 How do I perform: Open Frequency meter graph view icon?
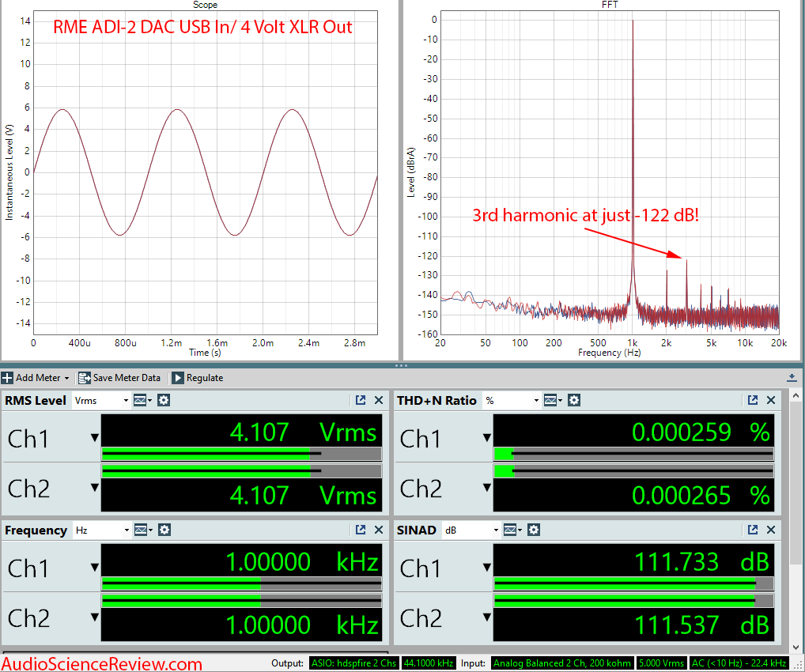[143, 530]
